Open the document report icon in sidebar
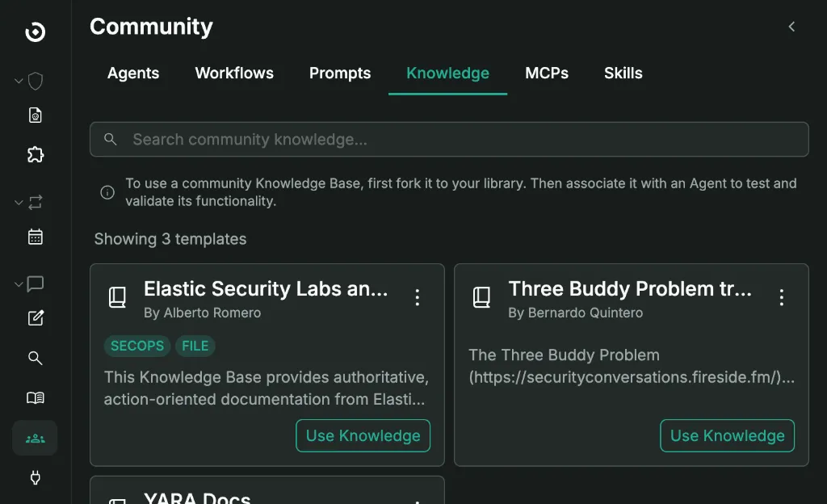The height and width of the screenshot is (504, 827). click(x=36, y=115)
